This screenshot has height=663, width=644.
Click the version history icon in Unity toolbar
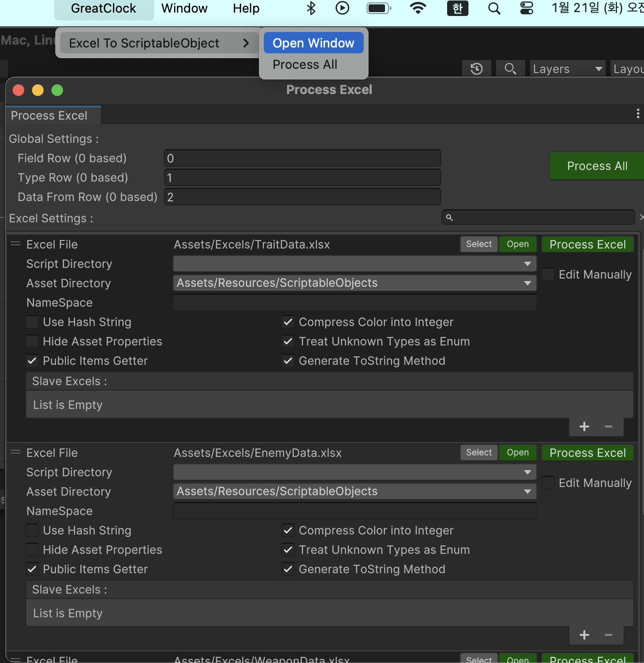click(x=476, y=68)
